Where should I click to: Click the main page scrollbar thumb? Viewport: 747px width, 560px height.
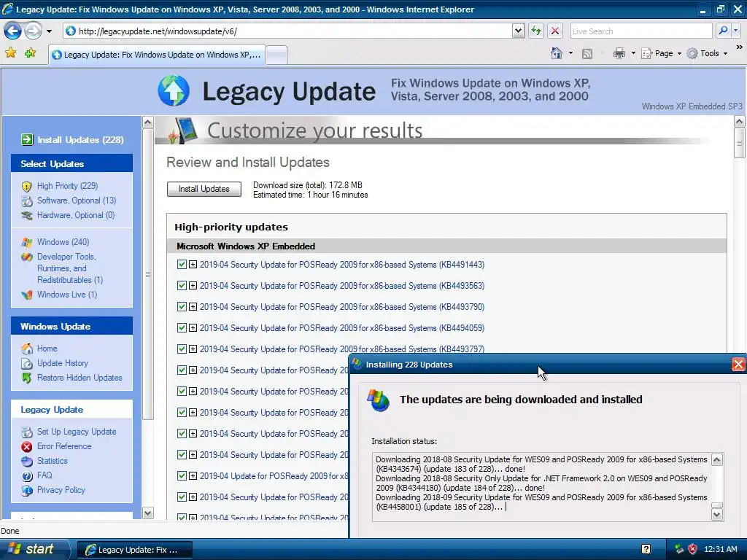point(740,144)
